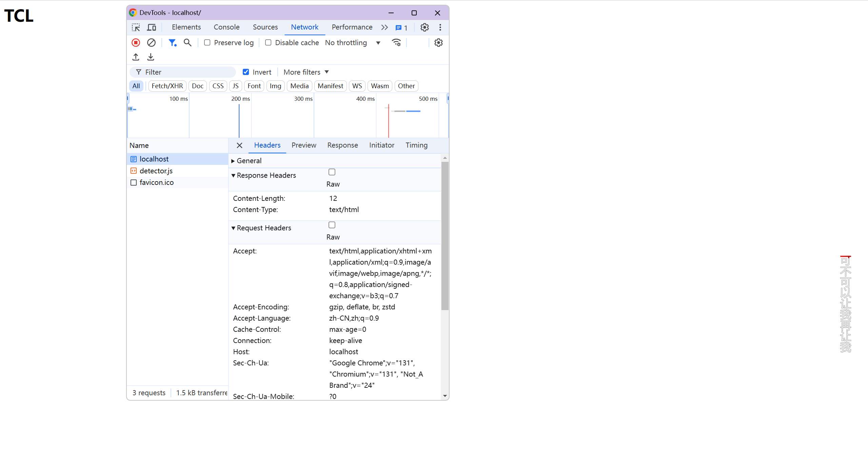
Task: Click the Name column header
Action: [x=178, y=146]
